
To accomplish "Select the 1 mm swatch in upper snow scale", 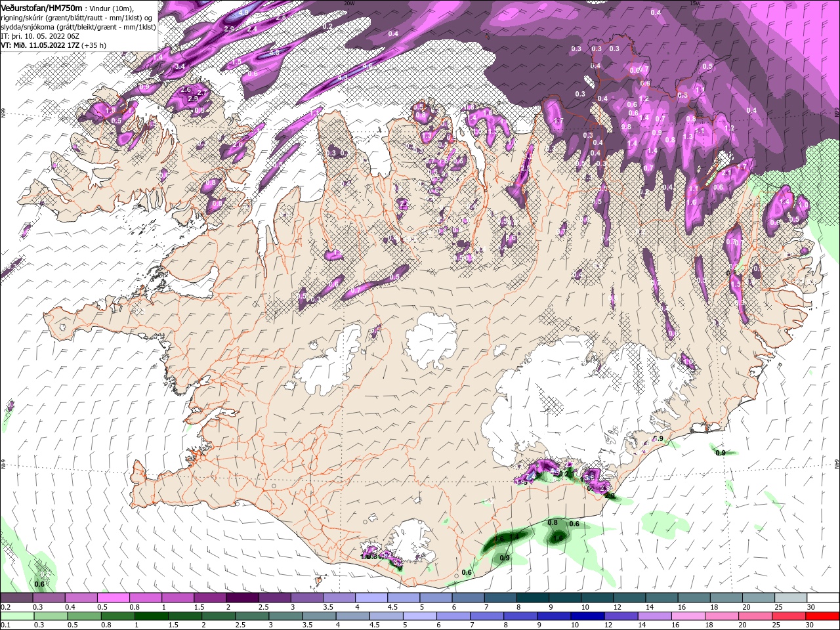I will click(x=177, y=598).
